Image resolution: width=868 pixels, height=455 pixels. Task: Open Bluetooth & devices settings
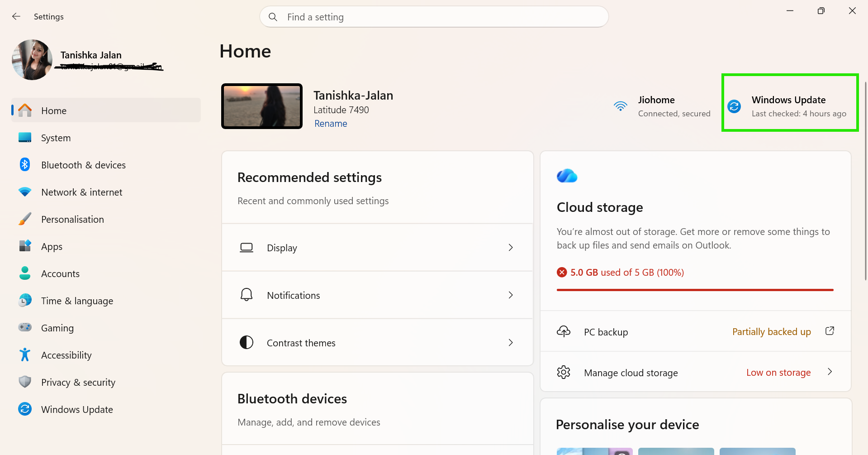[106, 165]
